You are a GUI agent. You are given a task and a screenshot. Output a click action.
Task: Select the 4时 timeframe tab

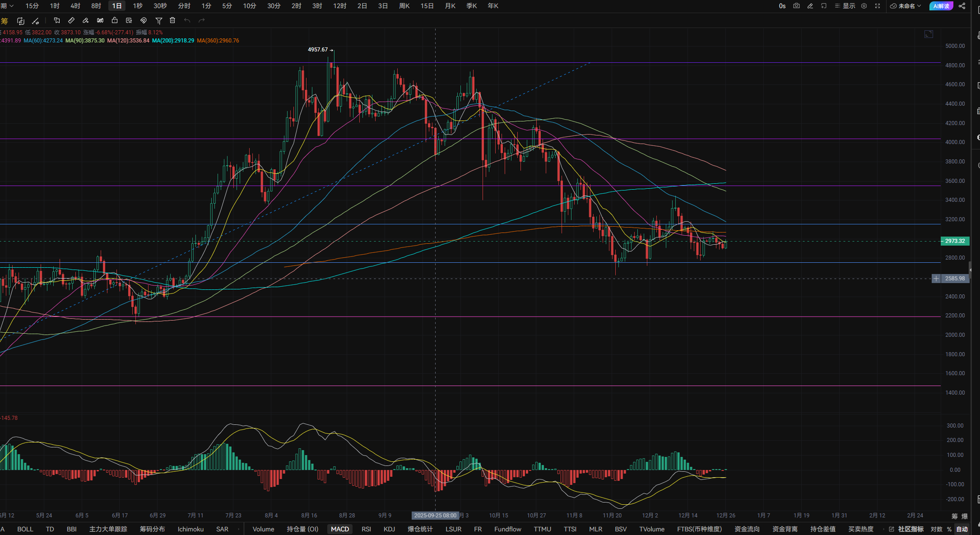[x=75, y=6]
